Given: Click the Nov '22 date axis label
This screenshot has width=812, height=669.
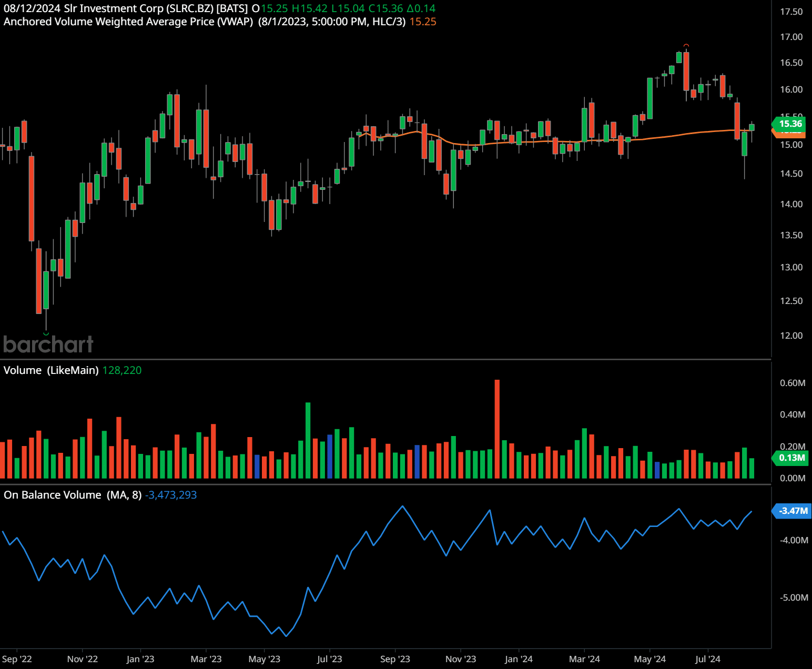Looking at the screenshot, I should [x=83, y=659].
